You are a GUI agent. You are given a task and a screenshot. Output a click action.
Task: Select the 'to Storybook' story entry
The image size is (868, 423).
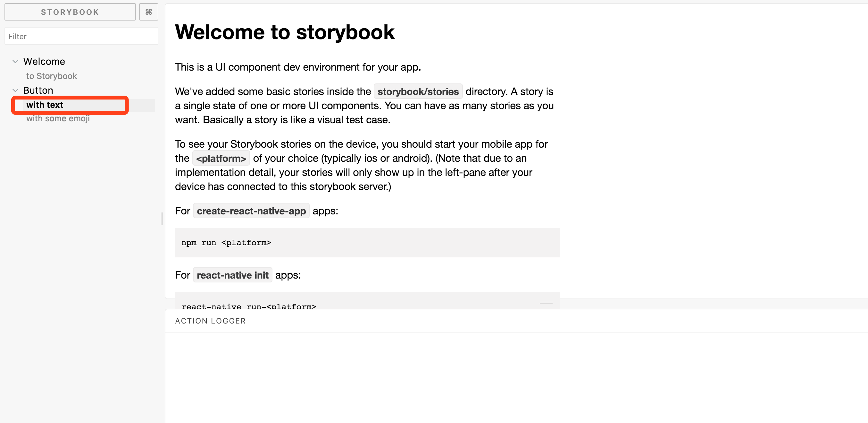point(51,75)
